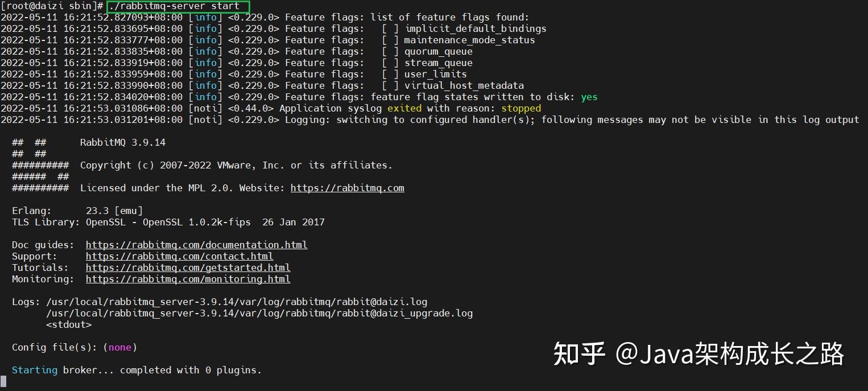Click the user_limits feature flag bracket
This screenshot has height=391, width=868.
pyautogui.click(x=390, y=74)
